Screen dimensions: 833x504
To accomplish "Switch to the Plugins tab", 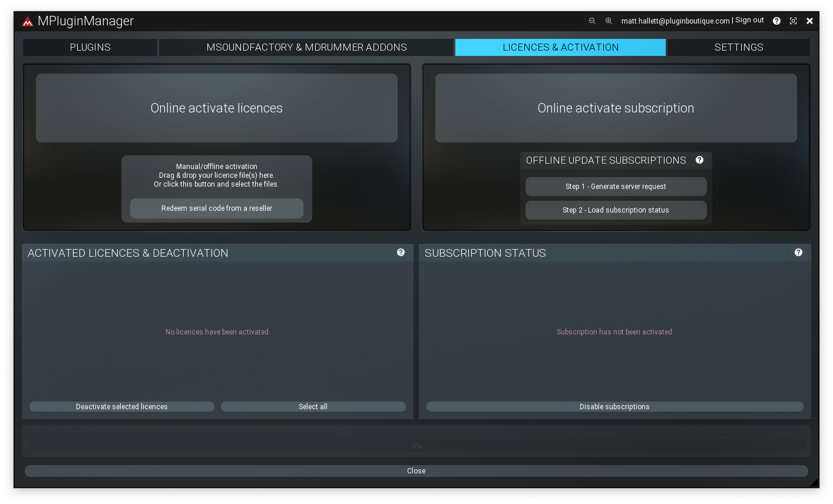I will click(90, 47).
